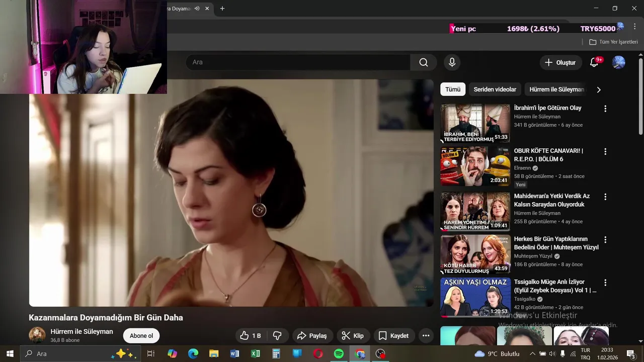Switch the TUR TRQ input language indicator

(x=585, y=354)
